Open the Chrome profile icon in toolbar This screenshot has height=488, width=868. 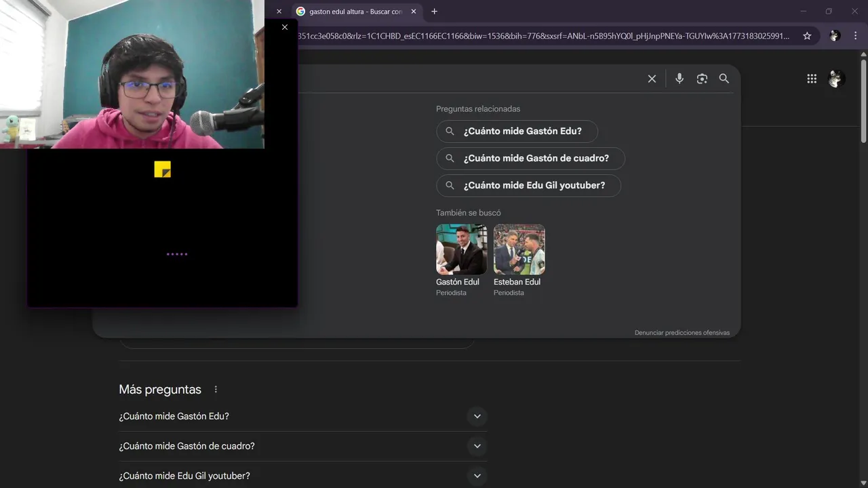pyautogui.click(x=835, y=36)
